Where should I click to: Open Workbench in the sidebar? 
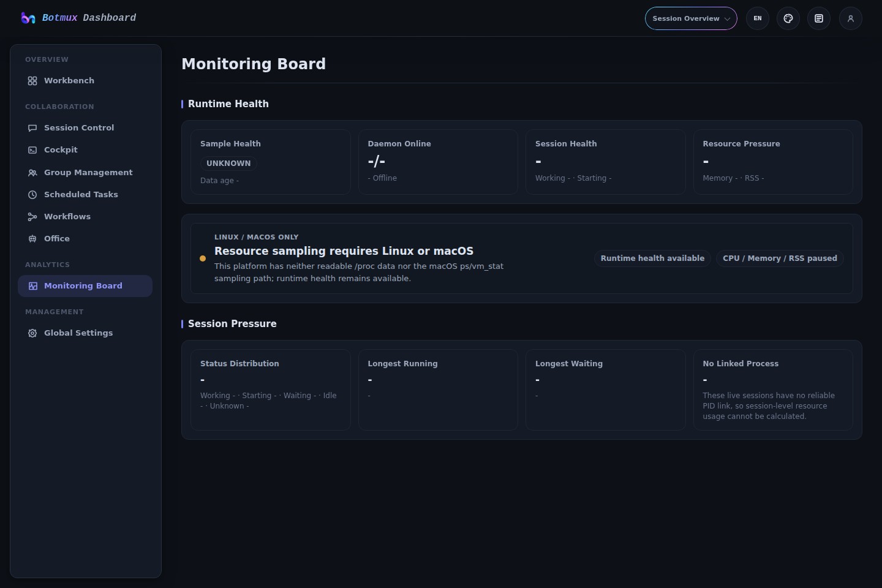(85, 81)
